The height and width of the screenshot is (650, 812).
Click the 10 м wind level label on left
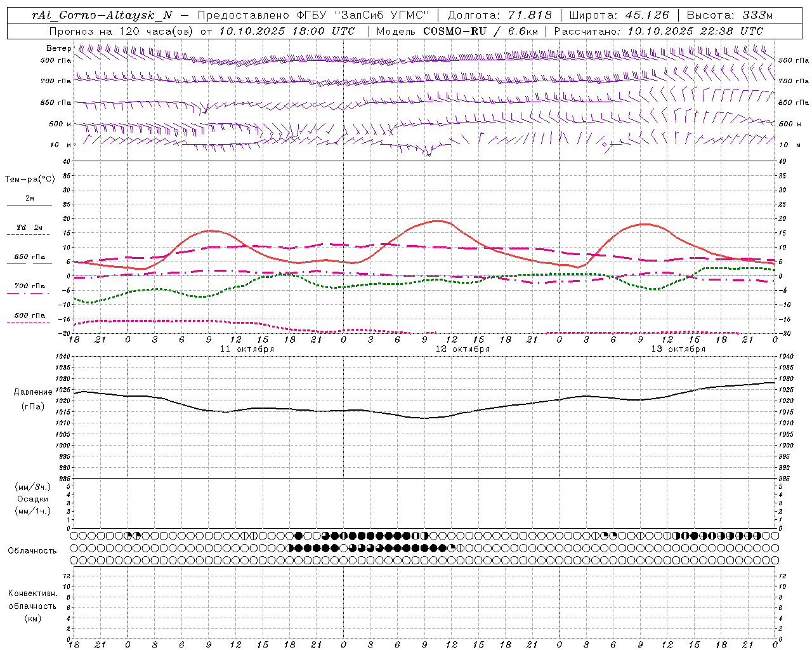[x=61, y=145]
